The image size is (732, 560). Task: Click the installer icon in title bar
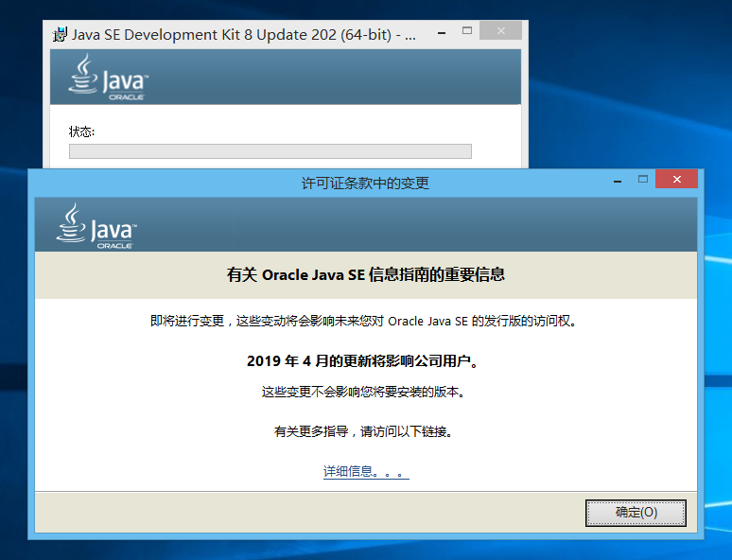pyautogui.click(x=61, y=35)
